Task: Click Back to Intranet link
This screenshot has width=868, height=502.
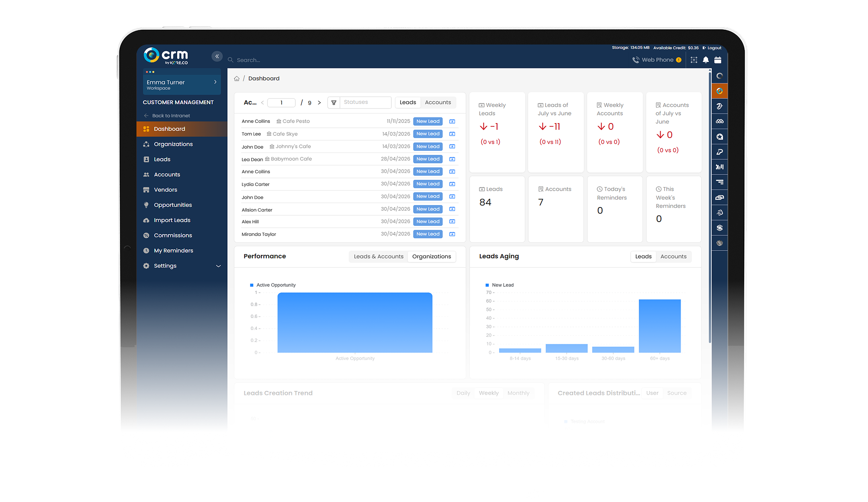Action: click(167, 116)
